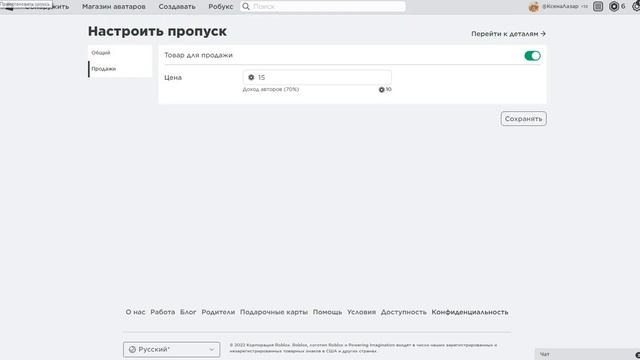The height and width of the screenshot is (360, 640).
Task: Expand the Русский language dropdown
Action: (171, 349)
